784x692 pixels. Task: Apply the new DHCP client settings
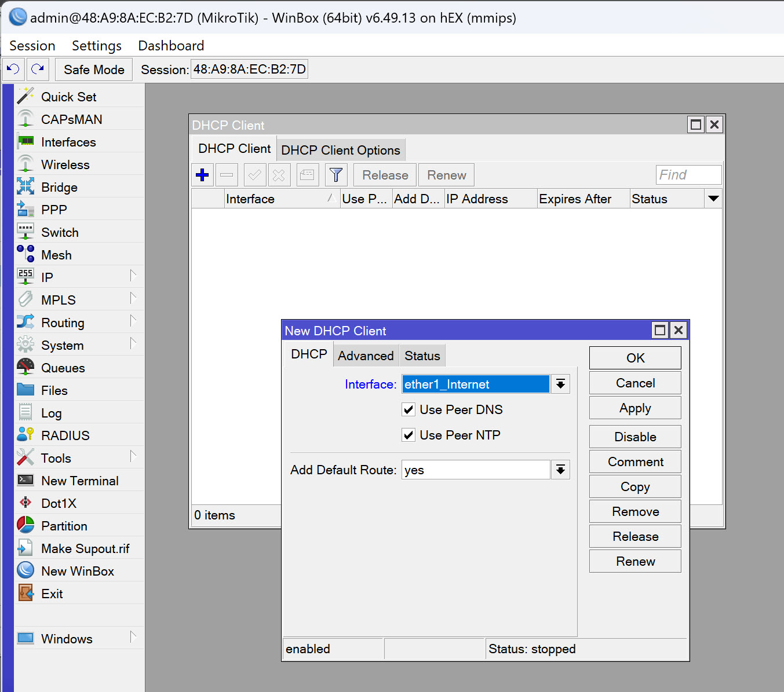tap(635, 408)
